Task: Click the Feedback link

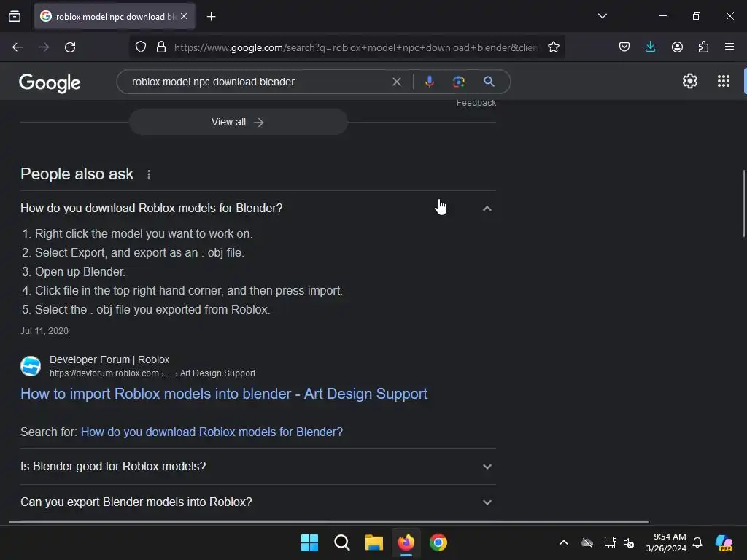Action: point(476,103)
